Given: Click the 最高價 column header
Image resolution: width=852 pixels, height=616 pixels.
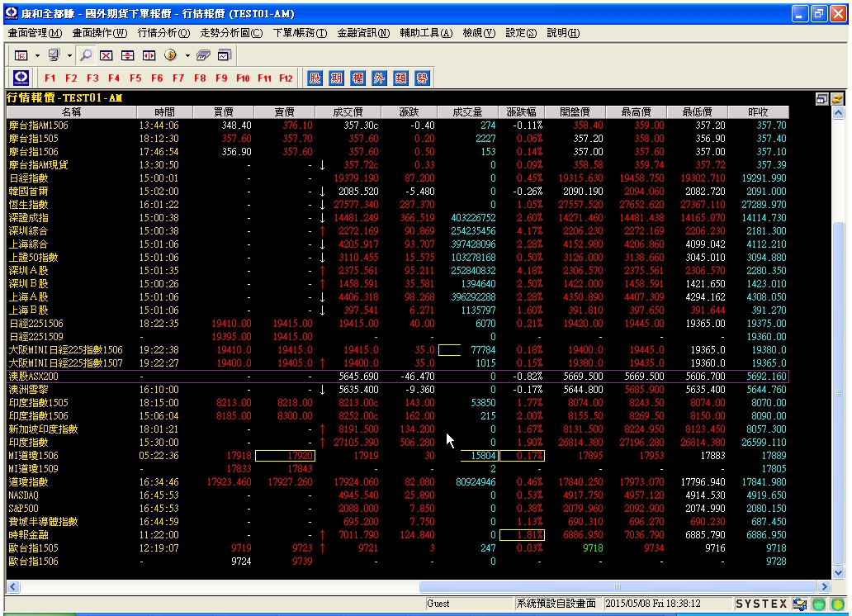Looking at the screenshot, I should click(x=636, y=112).
